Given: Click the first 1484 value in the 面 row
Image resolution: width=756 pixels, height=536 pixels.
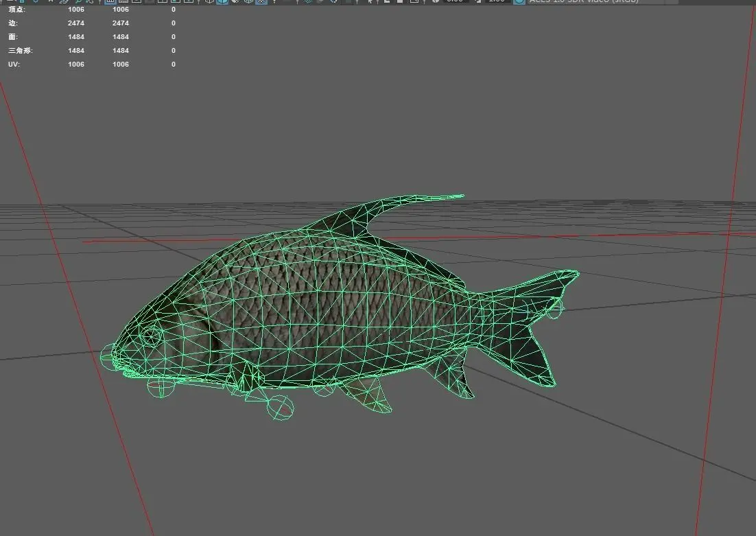Looking at the screenshot, I should (76, 36).
